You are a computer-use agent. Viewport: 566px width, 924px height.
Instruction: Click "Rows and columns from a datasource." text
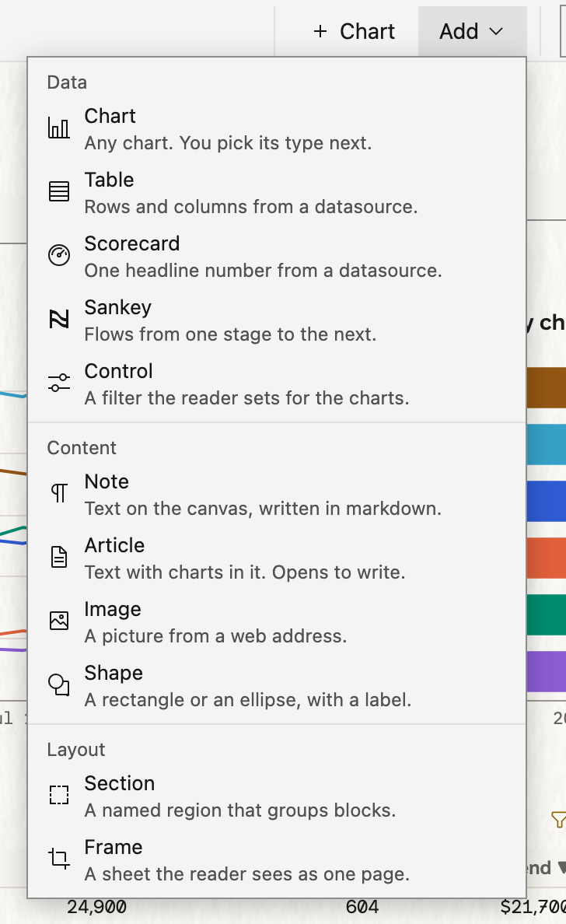(251, 207)
